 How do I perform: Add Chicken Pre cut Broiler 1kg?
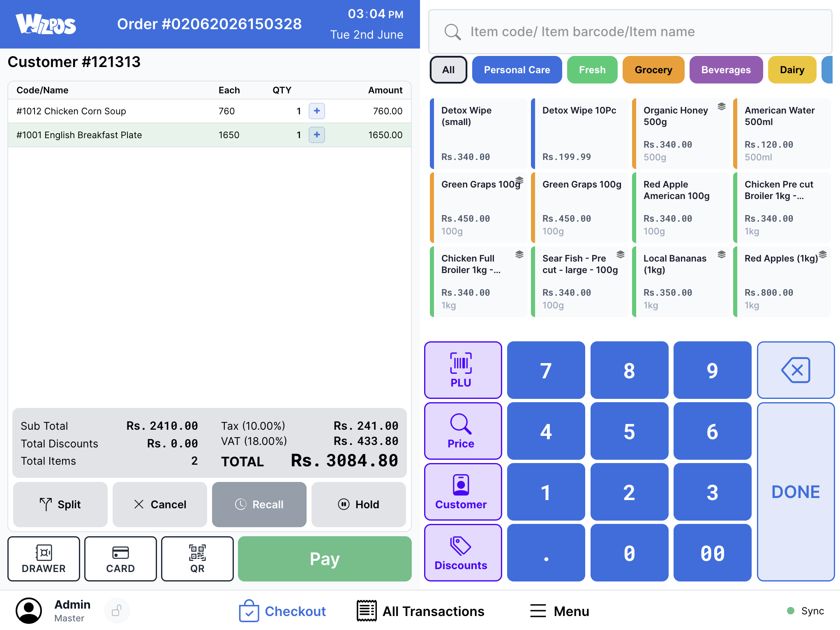point(782,207)
